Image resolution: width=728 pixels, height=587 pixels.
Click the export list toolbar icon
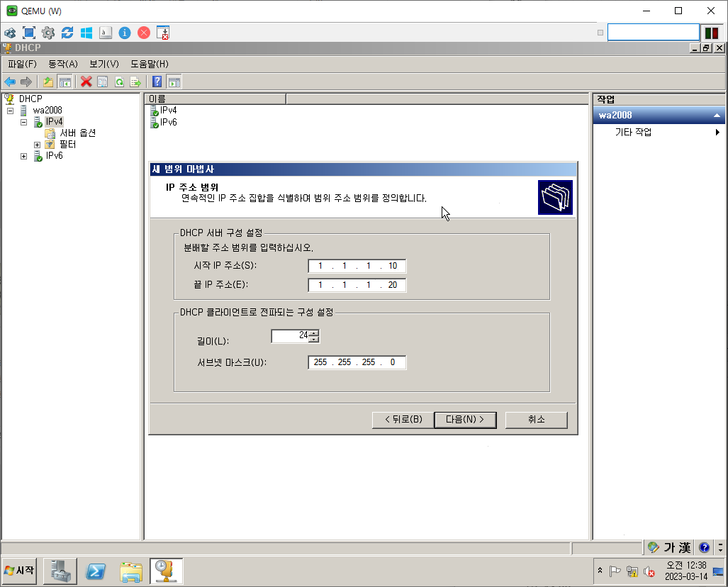[135, 82]
